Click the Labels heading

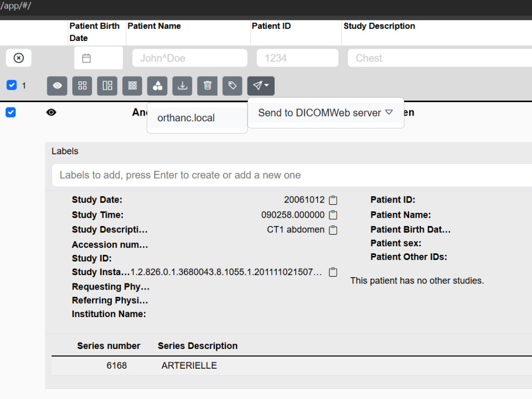coord(65,151)
